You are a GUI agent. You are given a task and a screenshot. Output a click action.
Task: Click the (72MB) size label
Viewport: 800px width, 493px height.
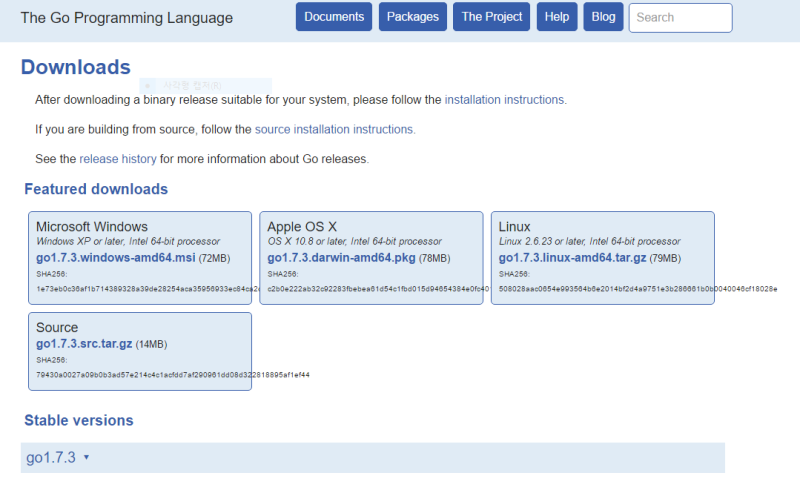pos(214,258)
